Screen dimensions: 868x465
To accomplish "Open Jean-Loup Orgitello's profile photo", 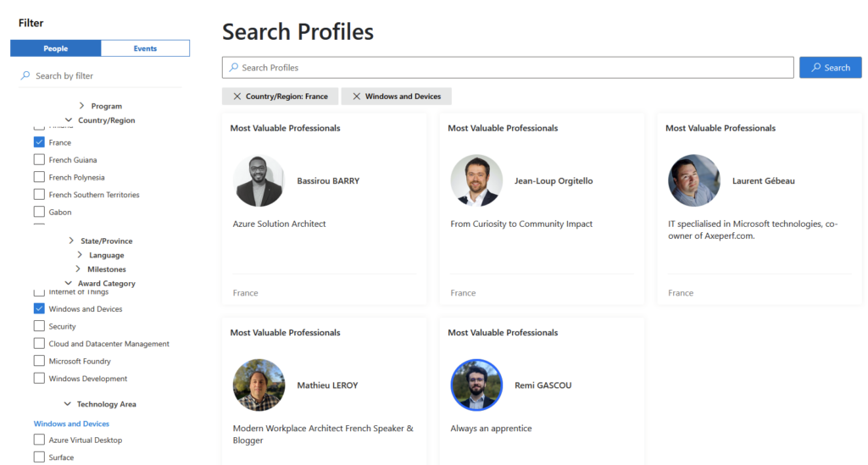I will point(476,180).
